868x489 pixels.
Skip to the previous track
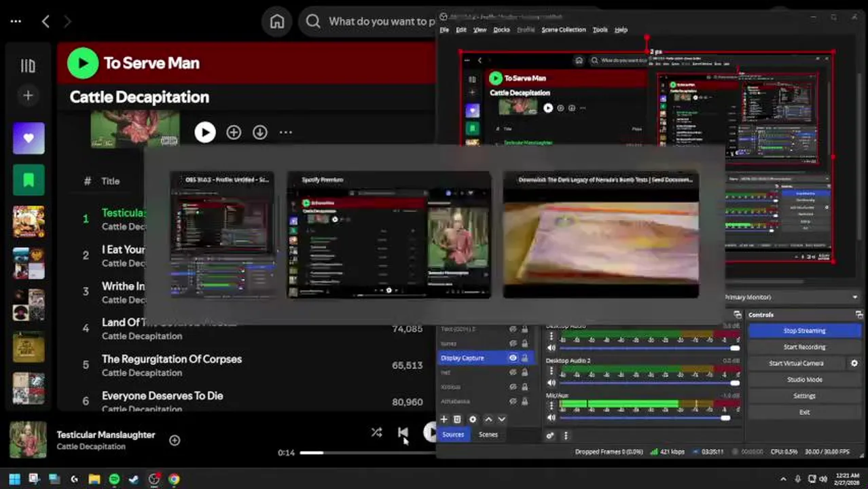[403, 433]
